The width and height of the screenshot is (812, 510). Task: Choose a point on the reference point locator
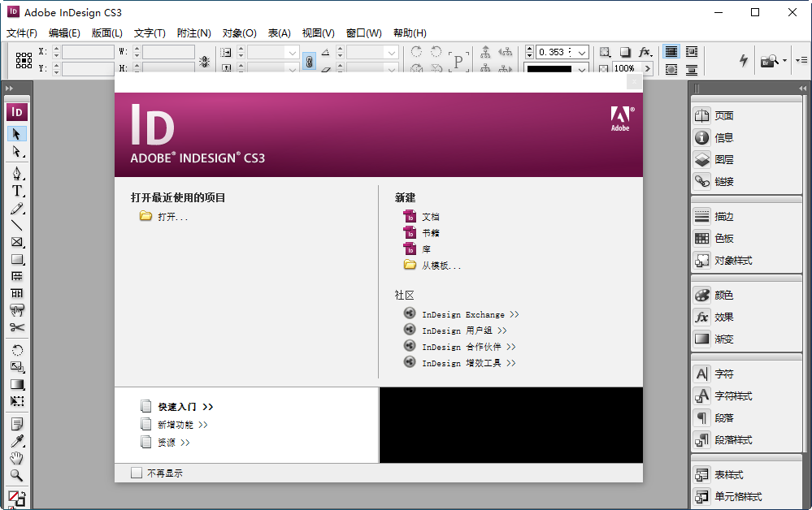click(x=24, y=61)
